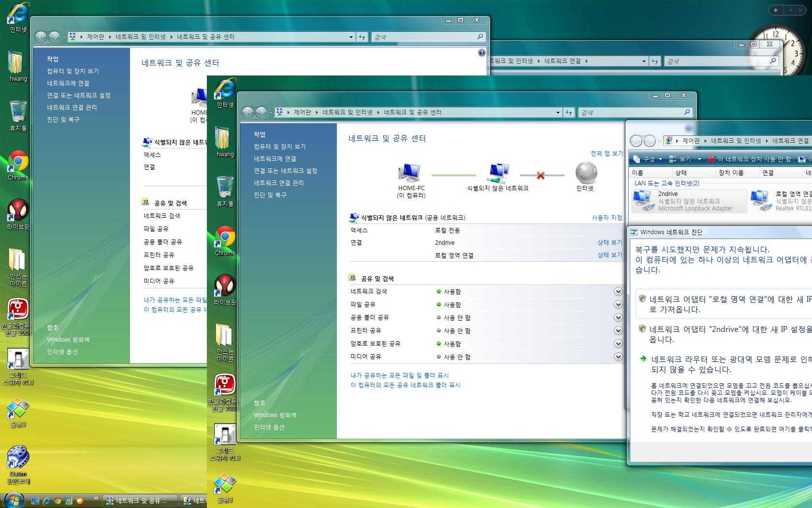Image resolution: width=812 pixels, height=508 pixels.
Task: Open the address bar dropdown in the front window
Action: (558, 112)
